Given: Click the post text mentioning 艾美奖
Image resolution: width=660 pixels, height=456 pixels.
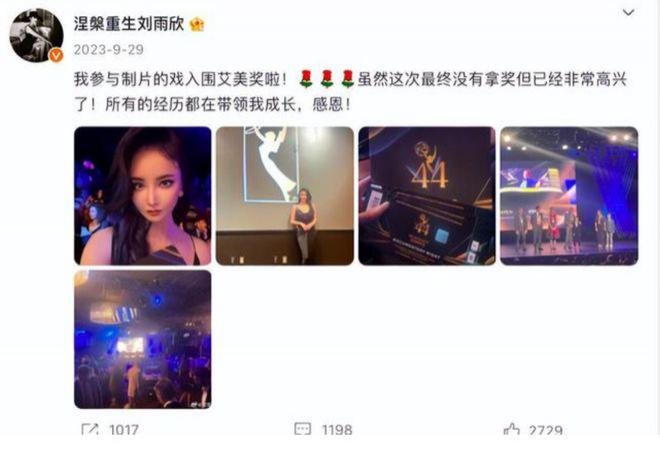Looking at the screenshot, I should coord(351,91).
